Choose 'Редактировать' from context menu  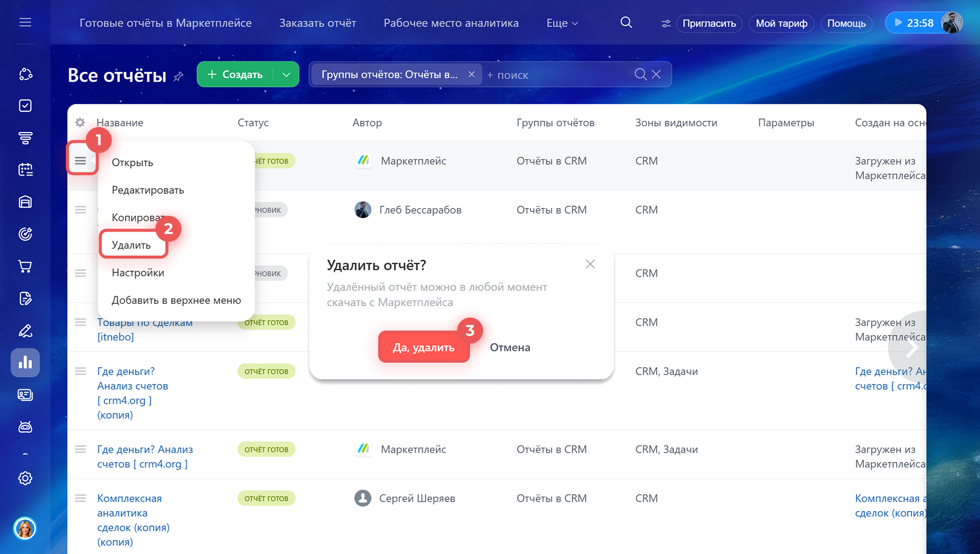pos(148,190)
